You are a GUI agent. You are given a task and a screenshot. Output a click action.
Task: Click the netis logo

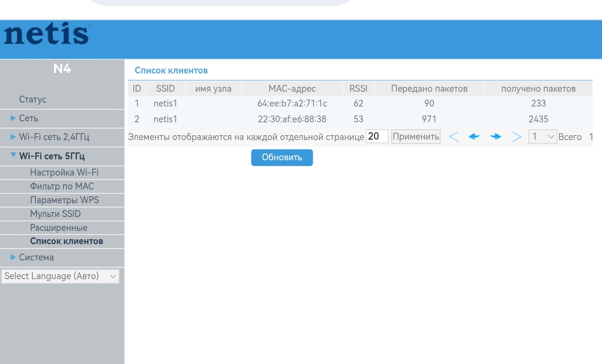(46, 35)
